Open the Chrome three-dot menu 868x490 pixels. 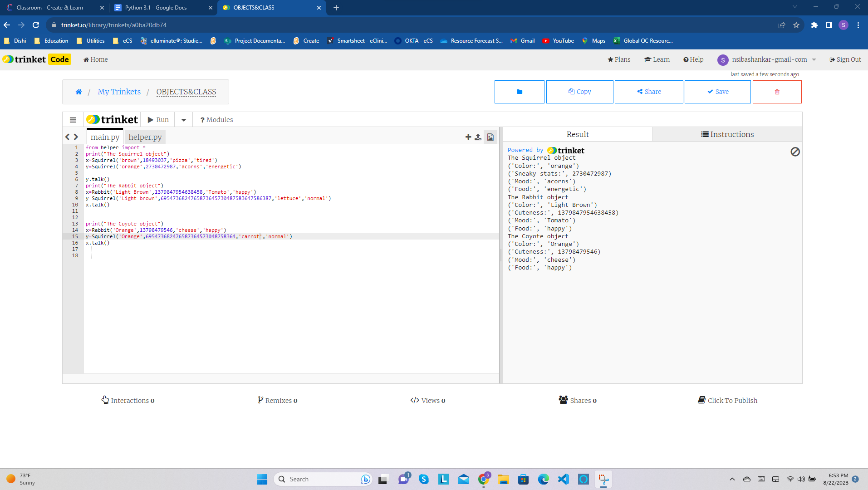pos(858,25)
